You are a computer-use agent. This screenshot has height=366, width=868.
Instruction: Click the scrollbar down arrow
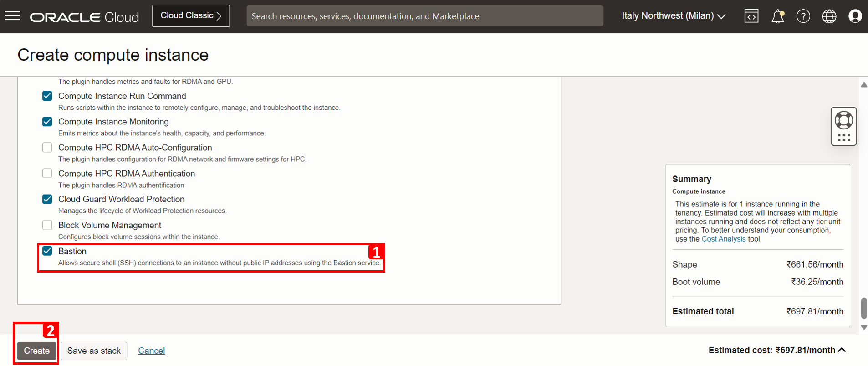point(864,327)
